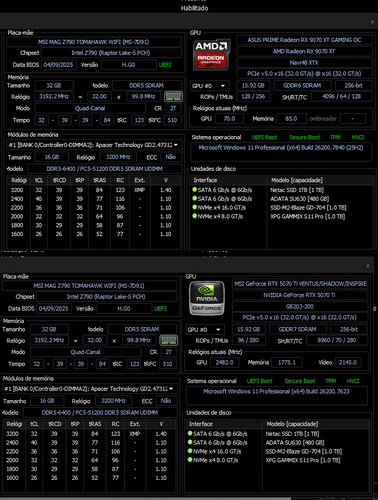Select the 2400 timing row in NVIDIA window

(89, 443)
